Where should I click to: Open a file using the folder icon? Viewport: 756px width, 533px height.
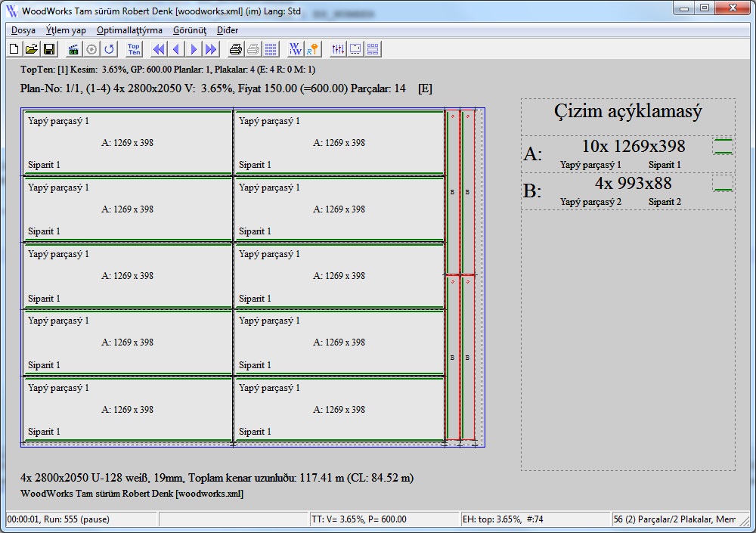click(x=31, y=48)
